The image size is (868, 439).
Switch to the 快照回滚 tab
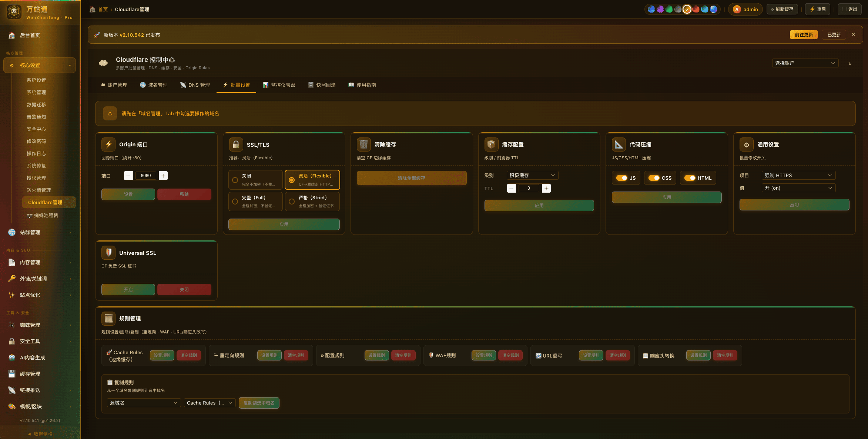point(322,85)
